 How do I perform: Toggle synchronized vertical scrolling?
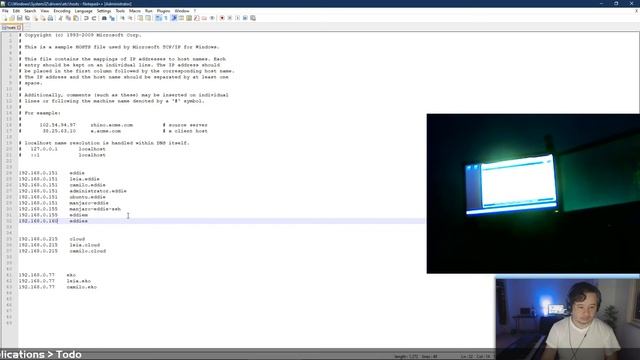point(140,18)
